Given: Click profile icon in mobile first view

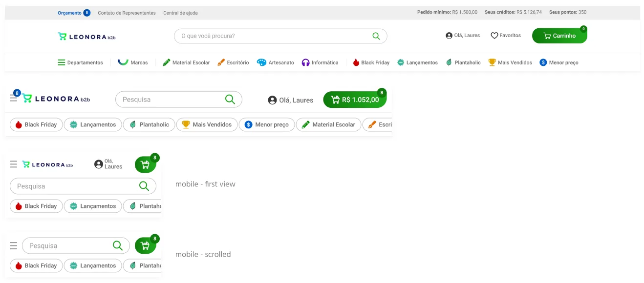Looking at the screenshot, I should coord(98,164).
